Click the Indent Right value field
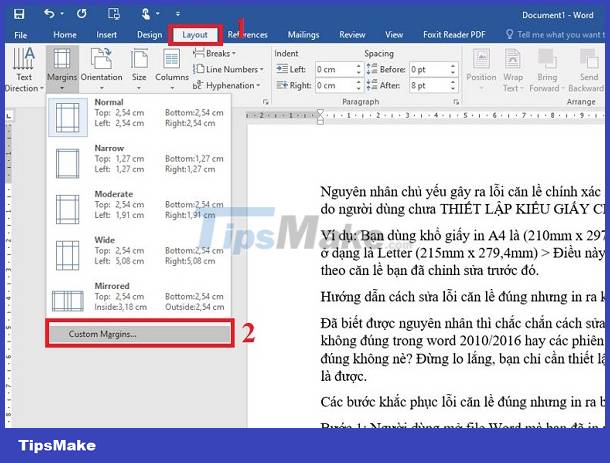 335,85
